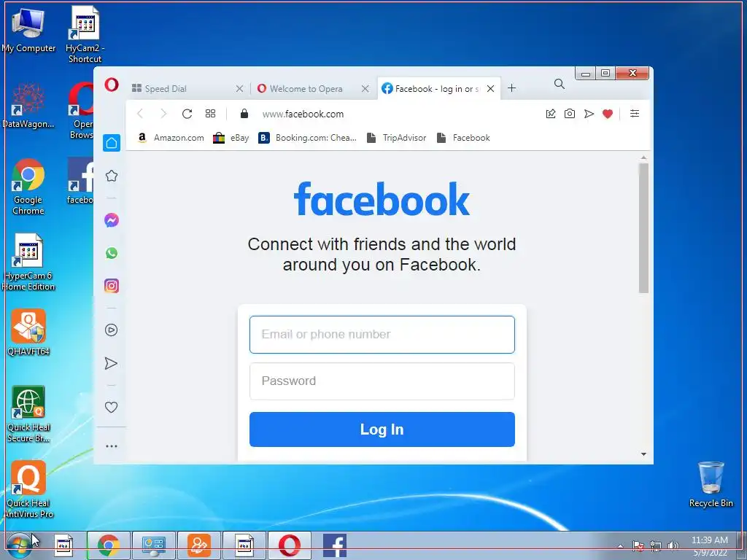Select the Google Chrome desktop icon
The image size is (747, 560).
coord(28,187)
